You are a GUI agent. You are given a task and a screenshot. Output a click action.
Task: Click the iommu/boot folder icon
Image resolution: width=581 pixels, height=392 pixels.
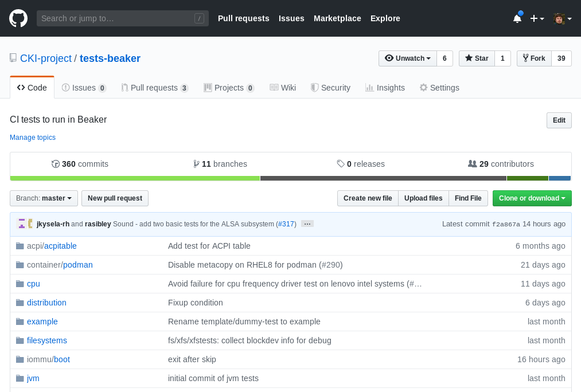coord(20,359)
